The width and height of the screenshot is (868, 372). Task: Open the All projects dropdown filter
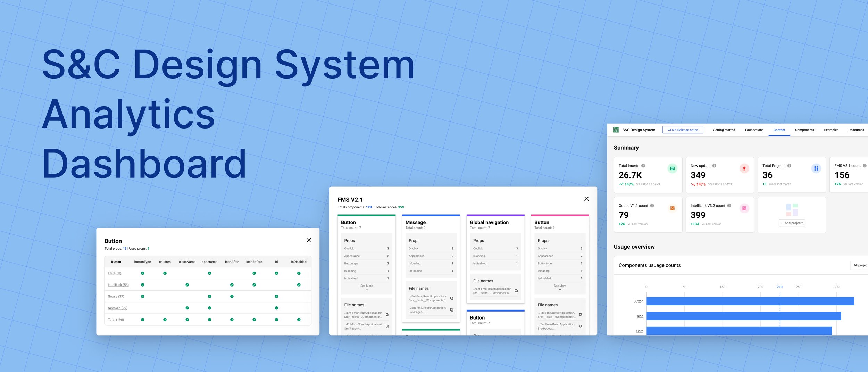861,265
